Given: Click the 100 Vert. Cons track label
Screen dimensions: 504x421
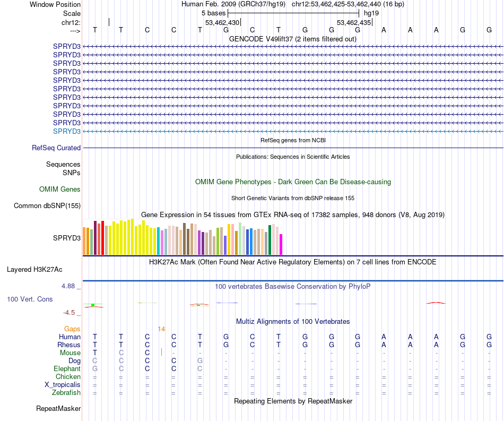Looking at the screenshot, I should [x=30, y=299].
